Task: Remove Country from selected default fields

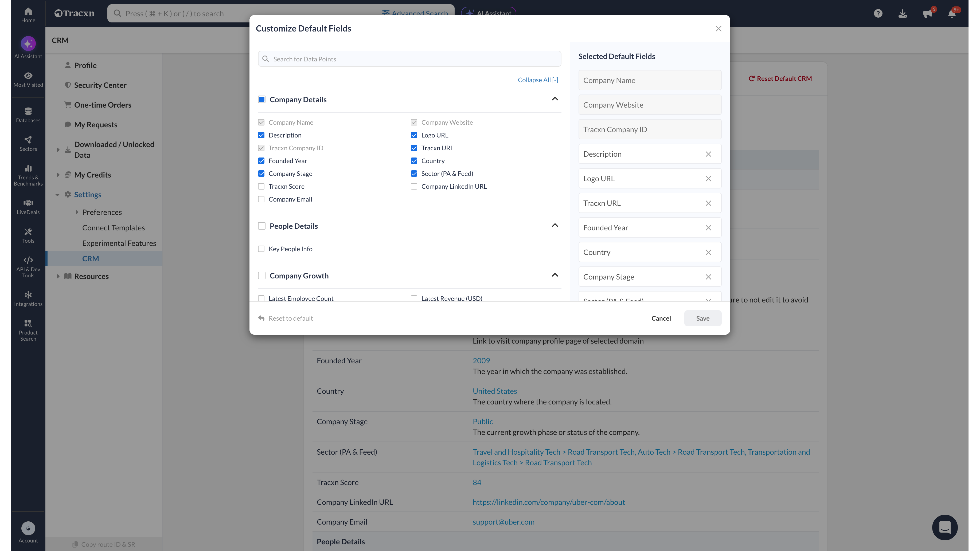Action: 708,253
